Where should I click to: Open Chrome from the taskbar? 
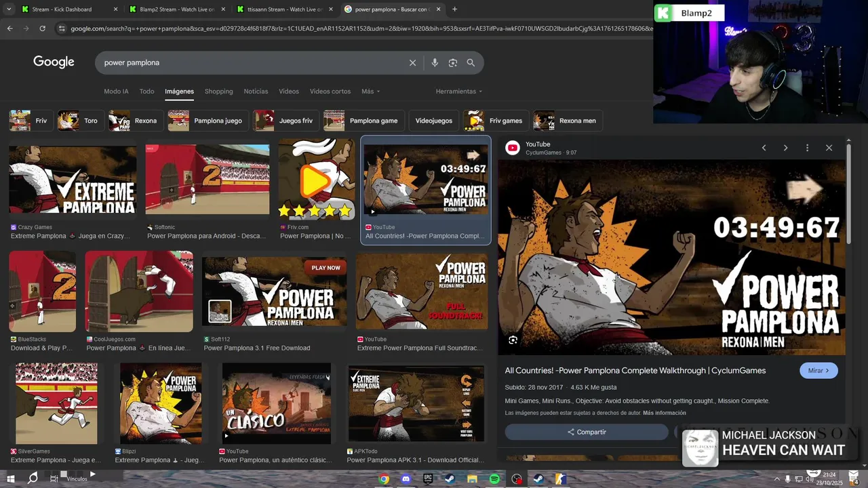[x=384, y=479]
